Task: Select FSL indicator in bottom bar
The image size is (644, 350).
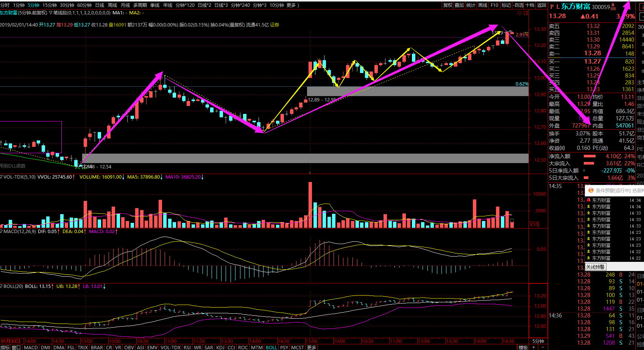Action: point(71,347)
